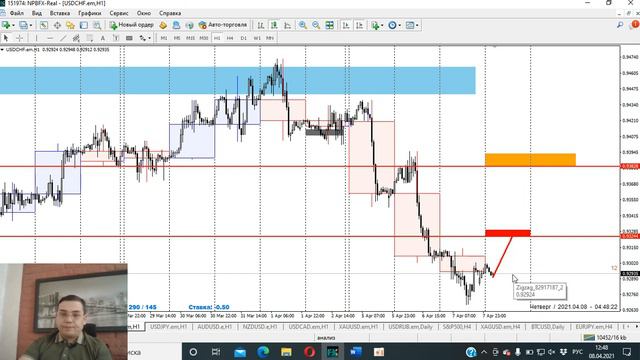
Task: Switch timeframe to H4
Action: tap(230, 38)
